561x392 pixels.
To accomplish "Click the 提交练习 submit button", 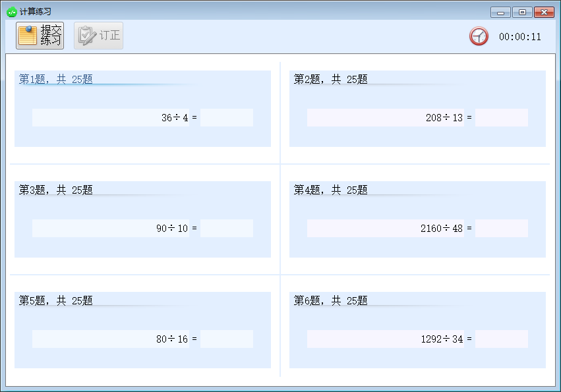I will tap(40, 35).
